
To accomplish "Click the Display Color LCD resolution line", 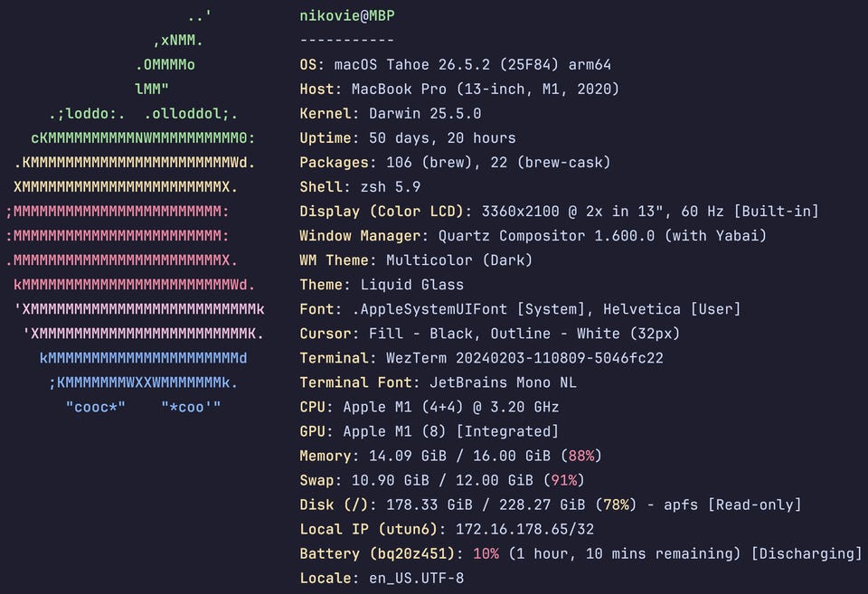I will (559, 212).
